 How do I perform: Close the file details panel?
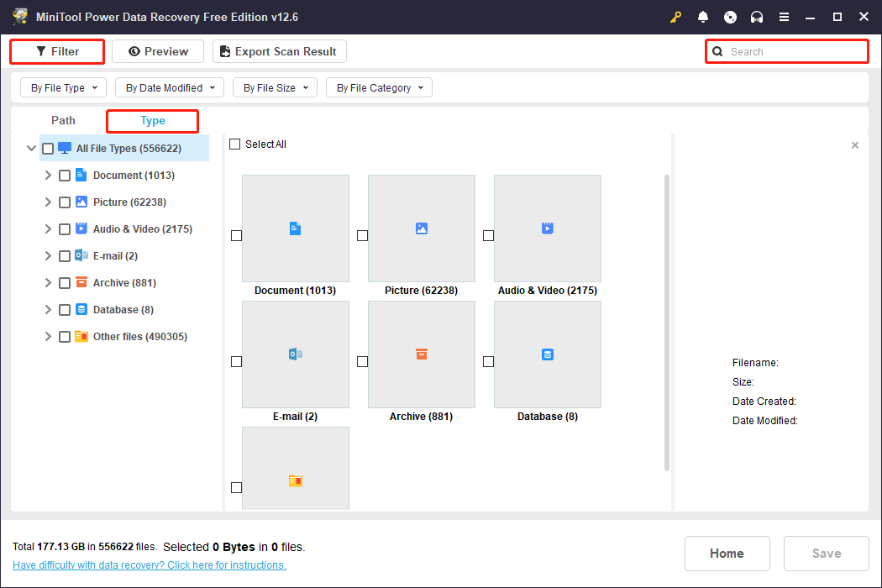tap(855, 144)
